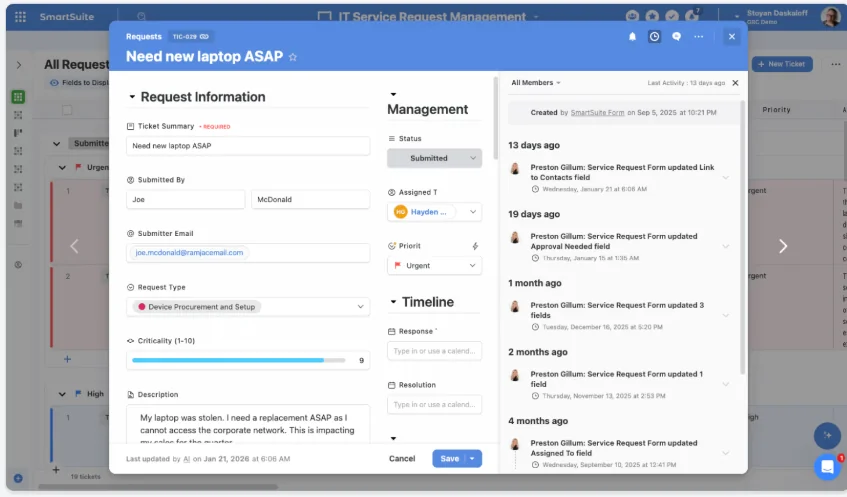Click the activity panel scrollbar
The width and height of the screenshot is (847, 497).
742,238
